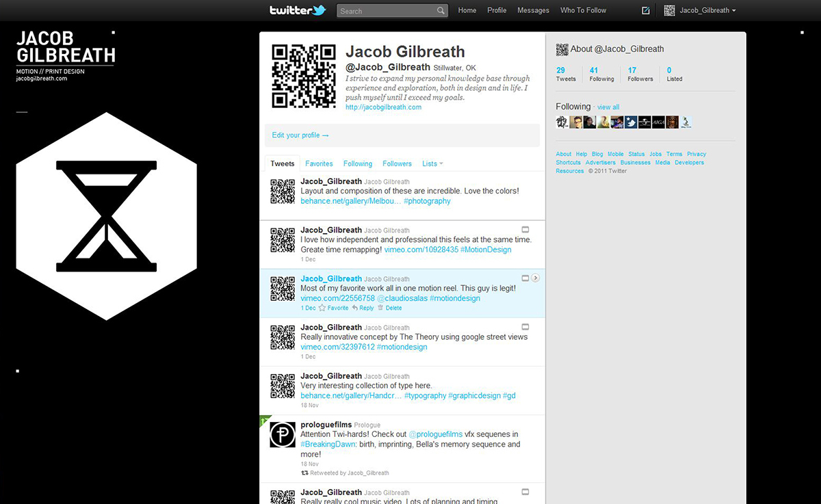Image resolution: width=821 pixels, height=504 pixels.
Task: Open the AIGA avatar in the Following list
Action: point(659,122)
